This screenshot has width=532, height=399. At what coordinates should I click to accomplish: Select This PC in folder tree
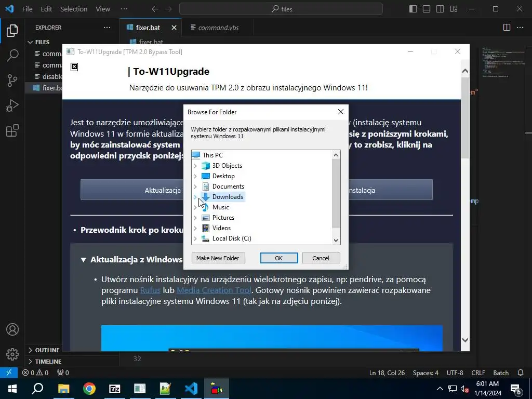[x=212, y=155]
